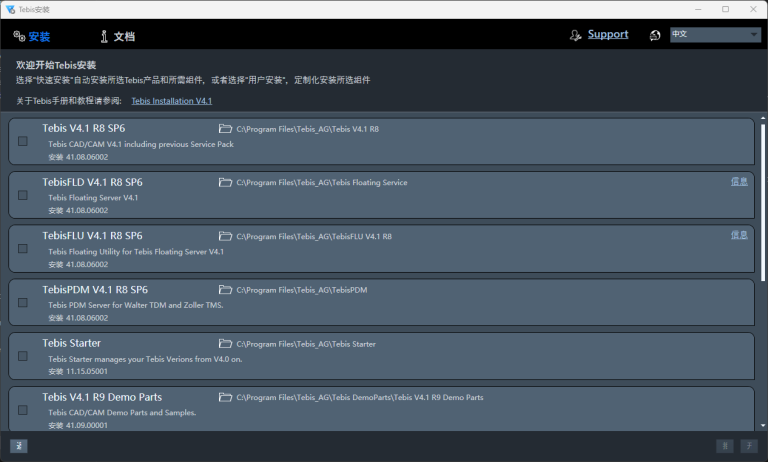
Task: Click folder icon for TebisPDM install path
Action: 225,290
